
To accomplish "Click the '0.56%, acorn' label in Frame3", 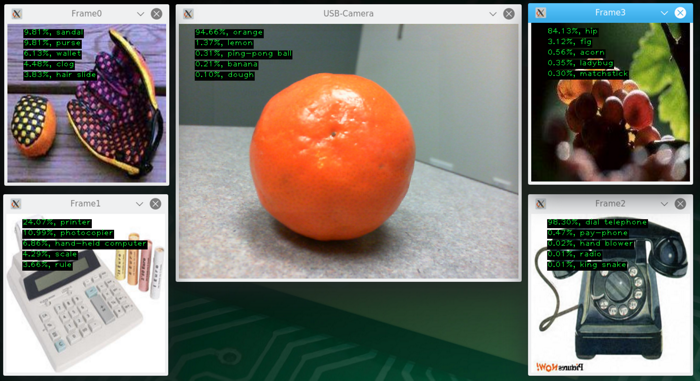I will point(576,53).
